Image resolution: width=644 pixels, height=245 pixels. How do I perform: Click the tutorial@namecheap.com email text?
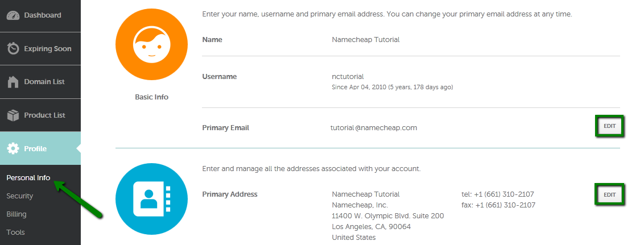374,128
